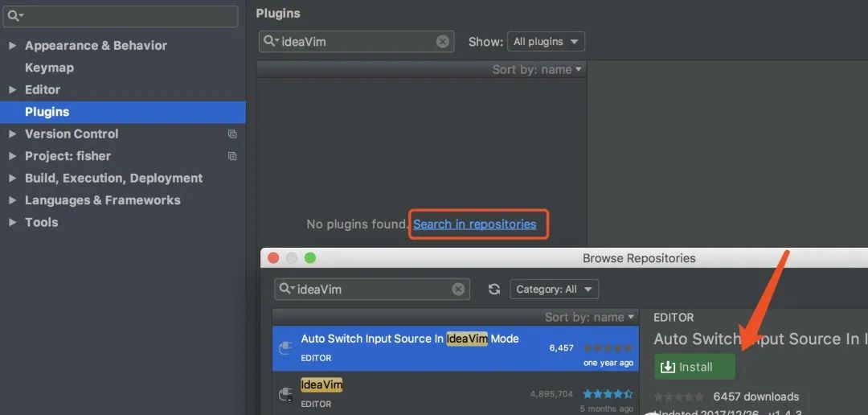Expand the Version Control node
The image size is (868, 415).
[12, 134]
